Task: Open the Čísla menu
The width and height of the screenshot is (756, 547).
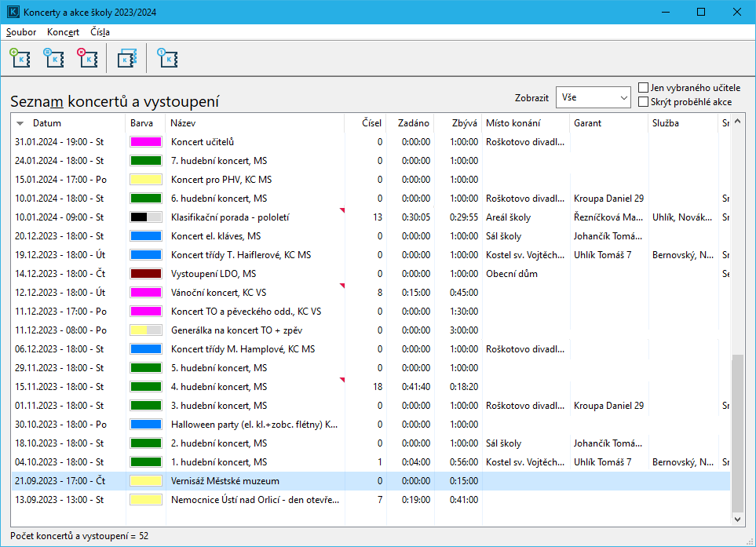Action: pos(100,32)
